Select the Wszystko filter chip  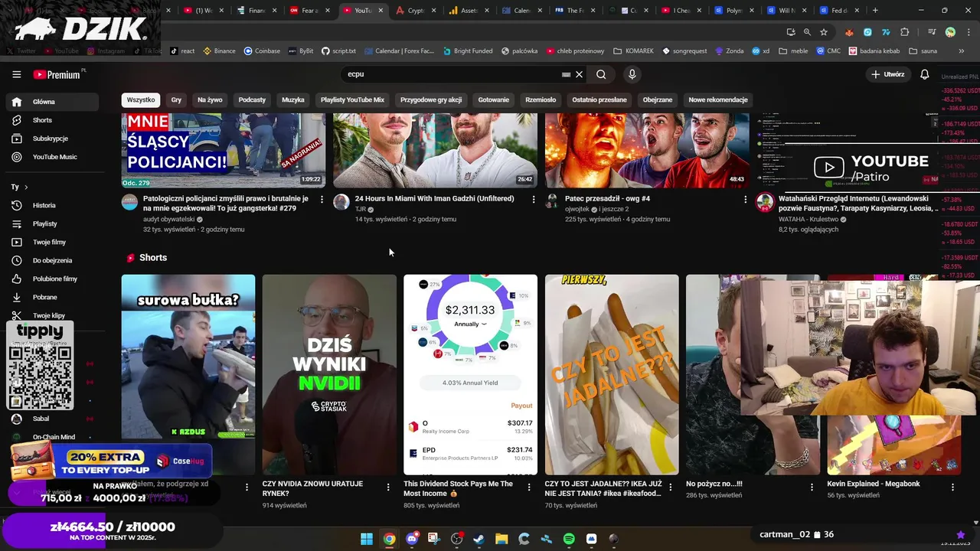141,99
